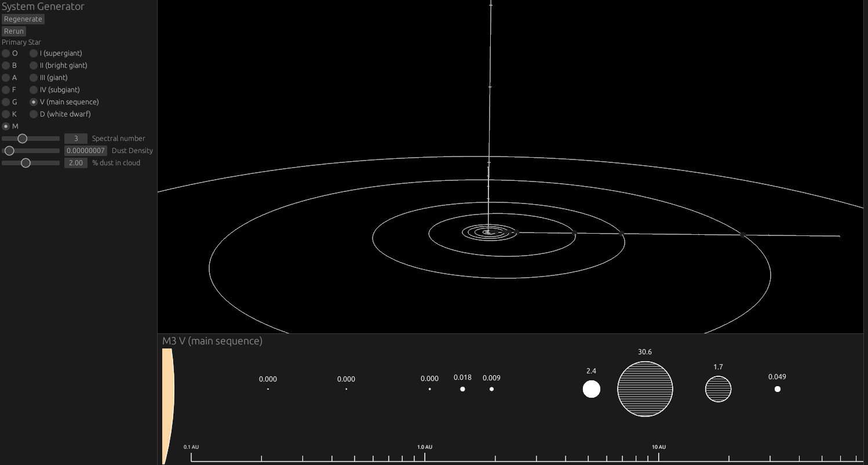
Task: Select the K spectral class
Action: point(5,114)
